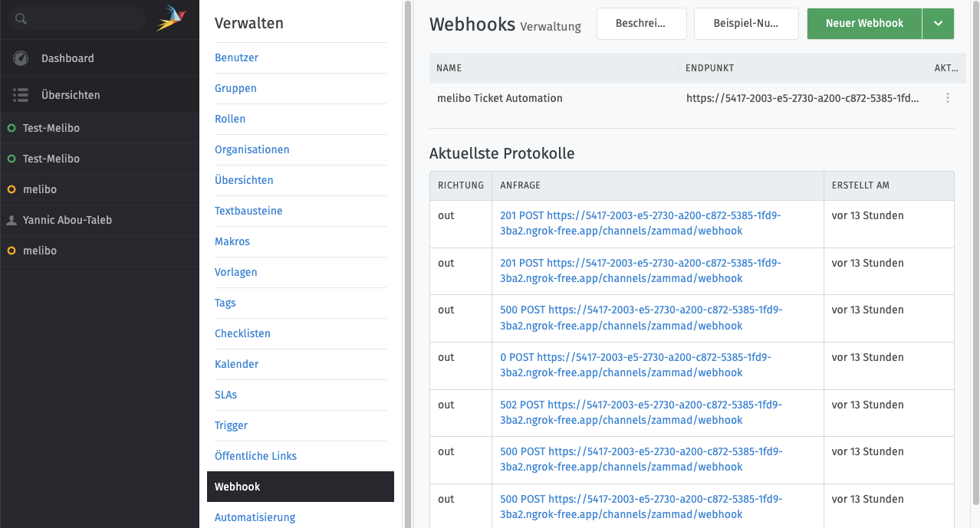
Task: Click Neuer Webhook button
Action: point(864,24)
